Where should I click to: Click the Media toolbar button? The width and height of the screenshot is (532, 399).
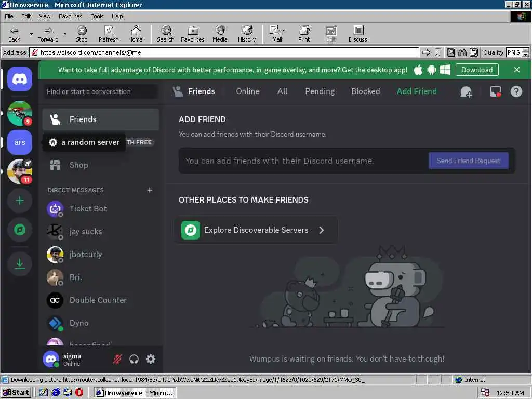[x=220, y=34]
